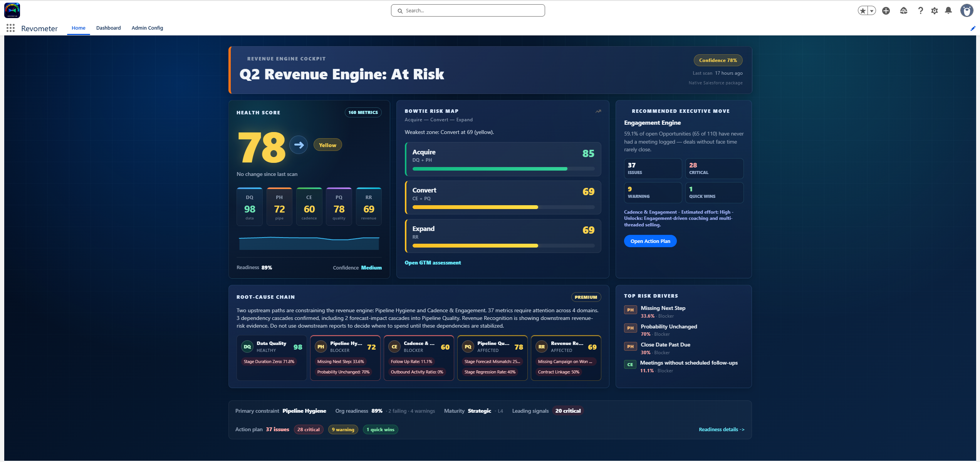Click the Stage Regression Rate: 40% chip

(490, 372)
